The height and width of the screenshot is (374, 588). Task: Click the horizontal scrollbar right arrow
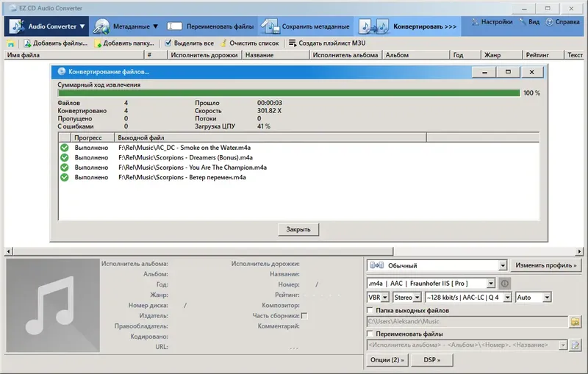point(579,251)
